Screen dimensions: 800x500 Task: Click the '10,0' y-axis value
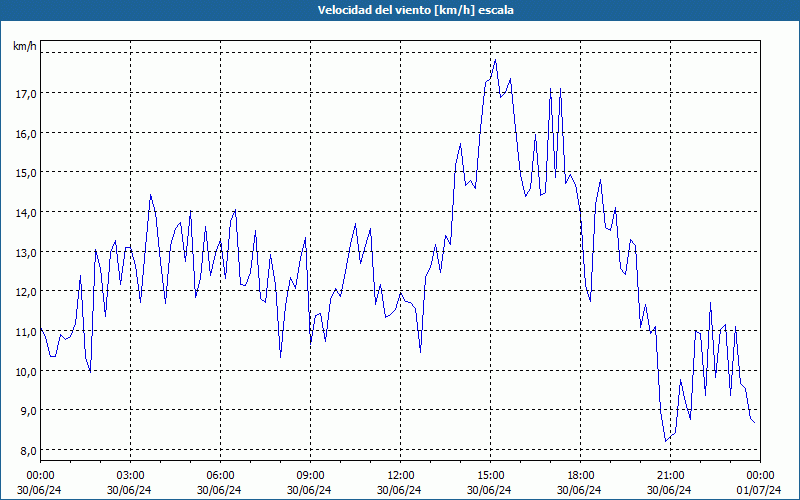pyautogui.click(x=27, y=371)
